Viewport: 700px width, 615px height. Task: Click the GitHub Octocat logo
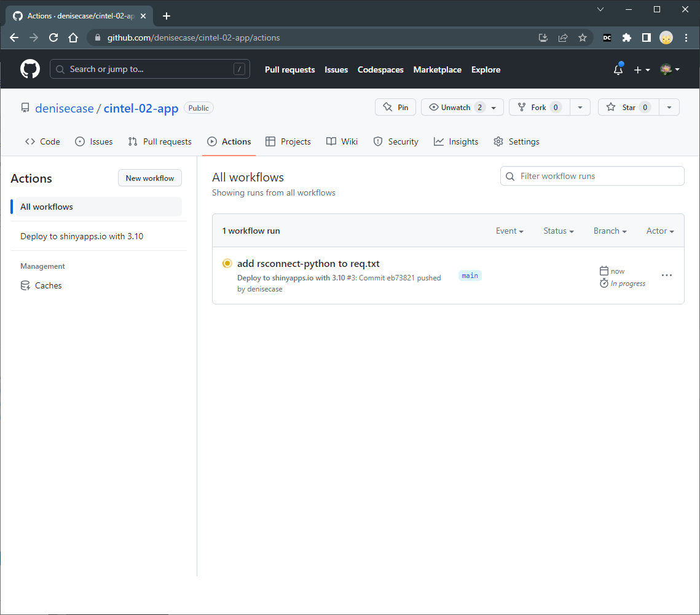point(30,69)
